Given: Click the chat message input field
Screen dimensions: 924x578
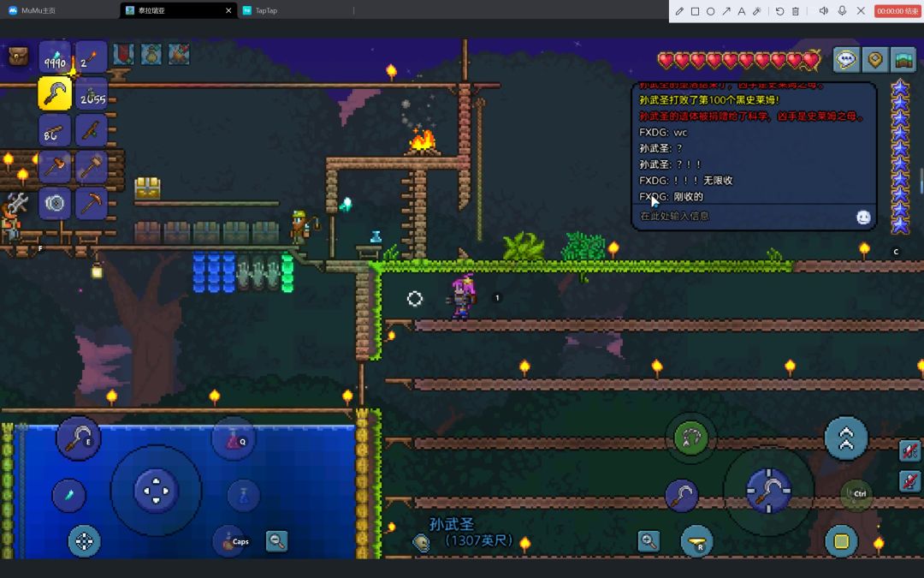Looking at the screenshot, I should pyautogui.click(x=743, y=217).
